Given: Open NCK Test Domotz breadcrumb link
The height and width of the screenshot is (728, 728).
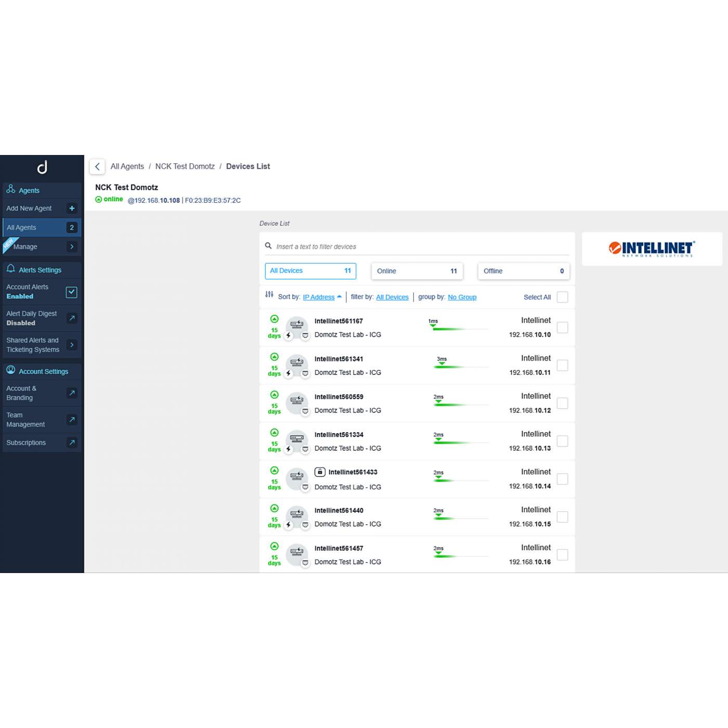Looking at the screenshot, I should click(x=185, y=166).
